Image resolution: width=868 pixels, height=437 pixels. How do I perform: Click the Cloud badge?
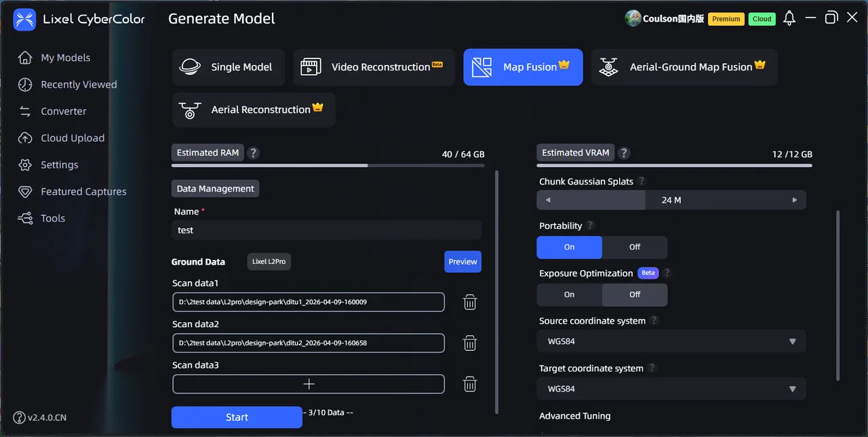pyautogui.click(x=762, y=19)
